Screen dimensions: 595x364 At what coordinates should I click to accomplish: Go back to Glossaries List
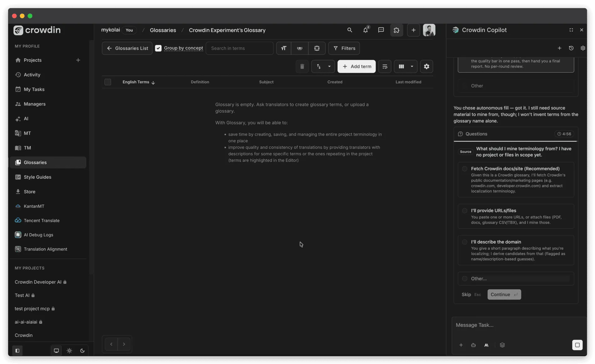pos(127,48)
